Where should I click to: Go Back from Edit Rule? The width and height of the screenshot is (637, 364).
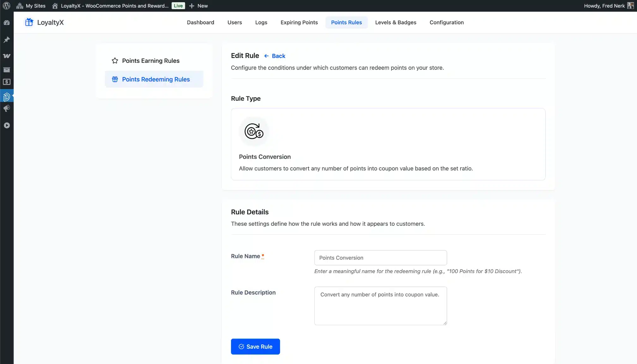pos(275,56)
